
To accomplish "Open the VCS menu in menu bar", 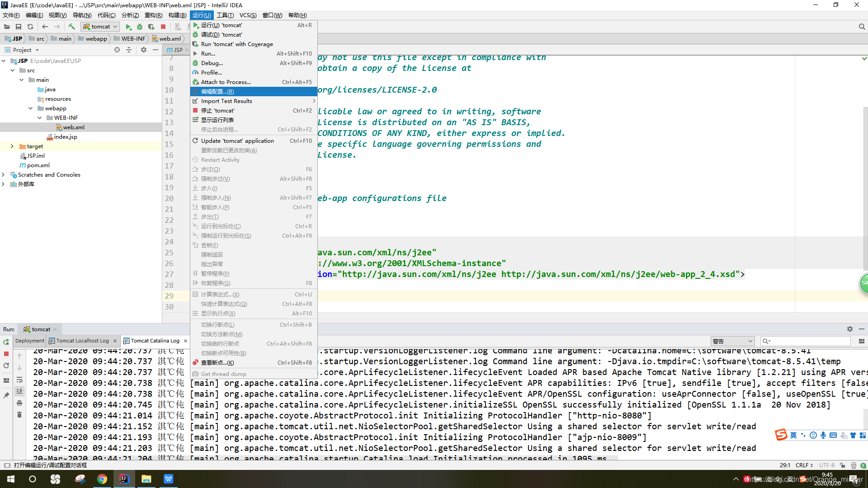I will (x=248, y=15).
